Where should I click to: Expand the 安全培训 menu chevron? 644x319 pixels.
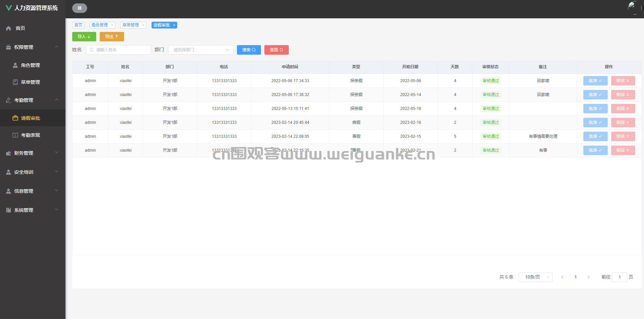[x=57, y=172]
